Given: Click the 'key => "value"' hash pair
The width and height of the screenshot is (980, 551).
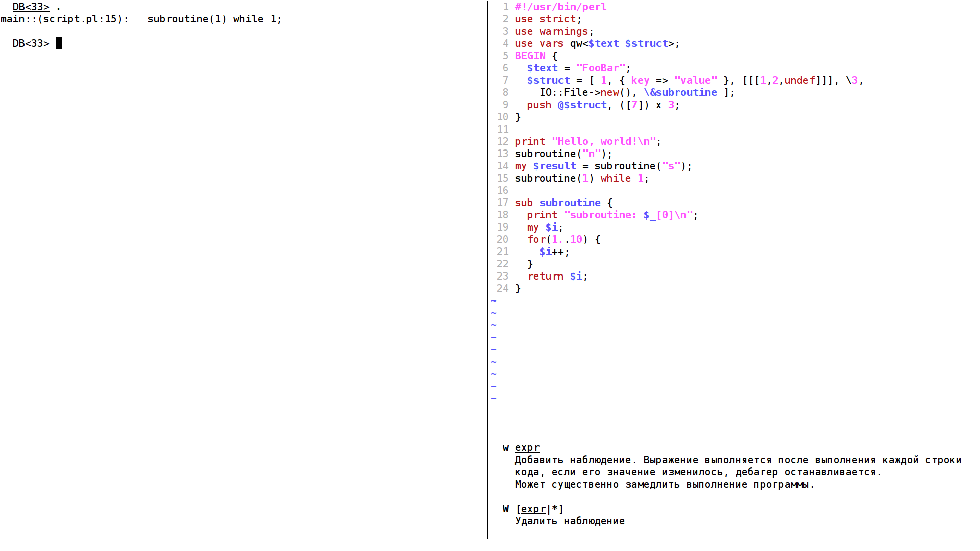Looking at the screenshot, I should click(x=674, y=80).
